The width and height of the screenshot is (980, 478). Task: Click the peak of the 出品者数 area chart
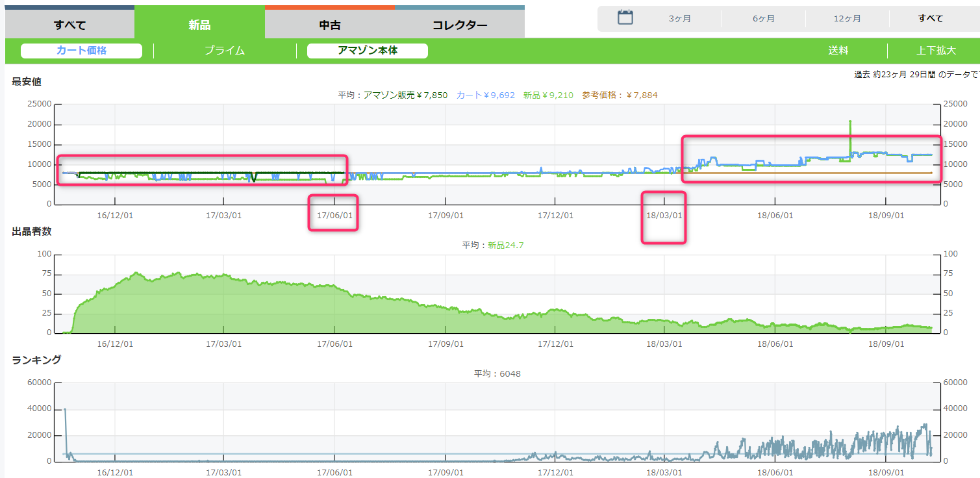(136, 273)
